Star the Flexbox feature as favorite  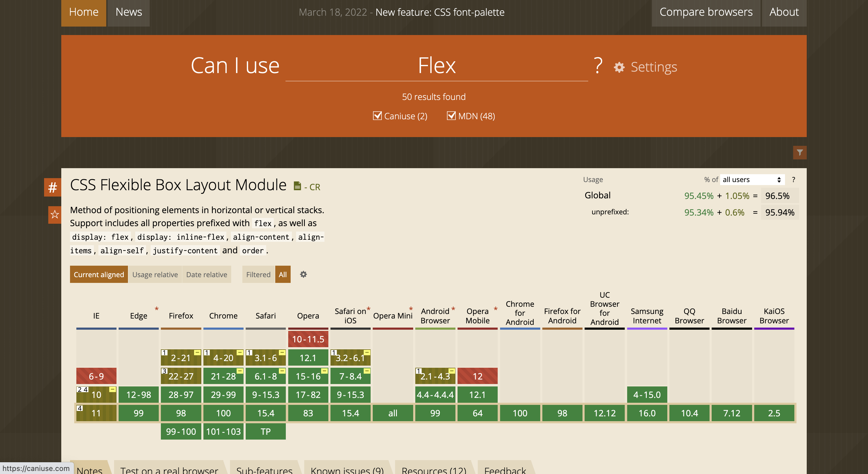click(x=55, y=214)
